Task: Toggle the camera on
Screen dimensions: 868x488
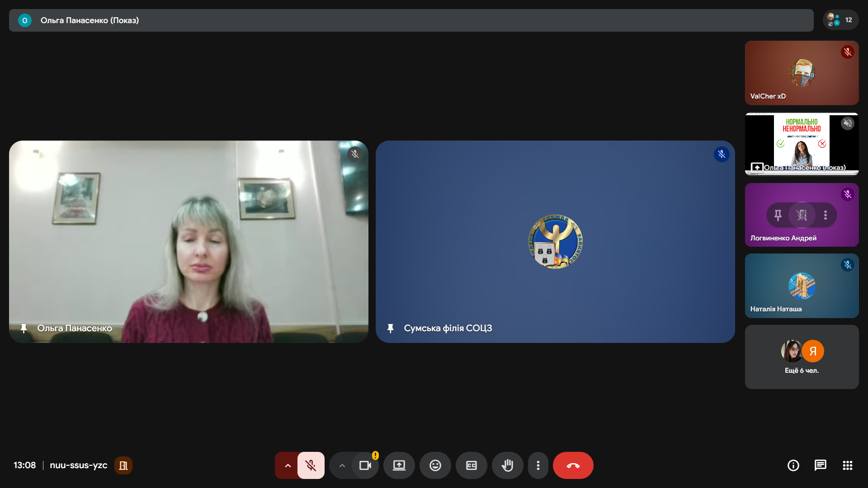Action: (365, 465)
